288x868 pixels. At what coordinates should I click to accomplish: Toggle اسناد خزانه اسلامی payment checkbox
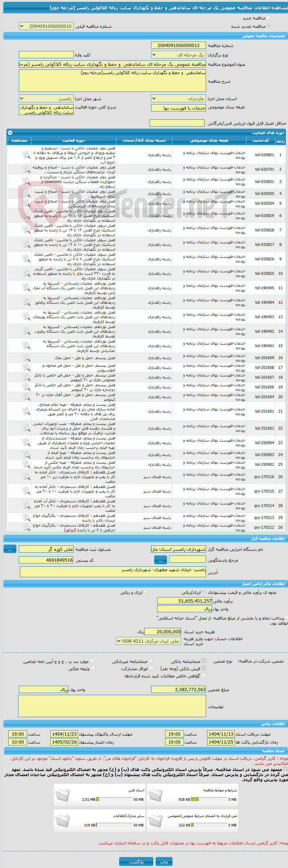click(286, 618)
